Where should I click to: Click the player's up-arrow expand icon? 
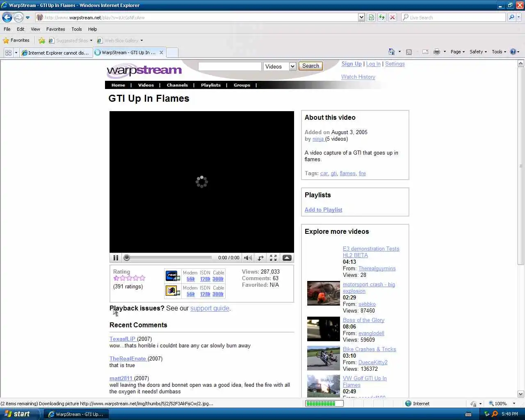pos(287,258)
